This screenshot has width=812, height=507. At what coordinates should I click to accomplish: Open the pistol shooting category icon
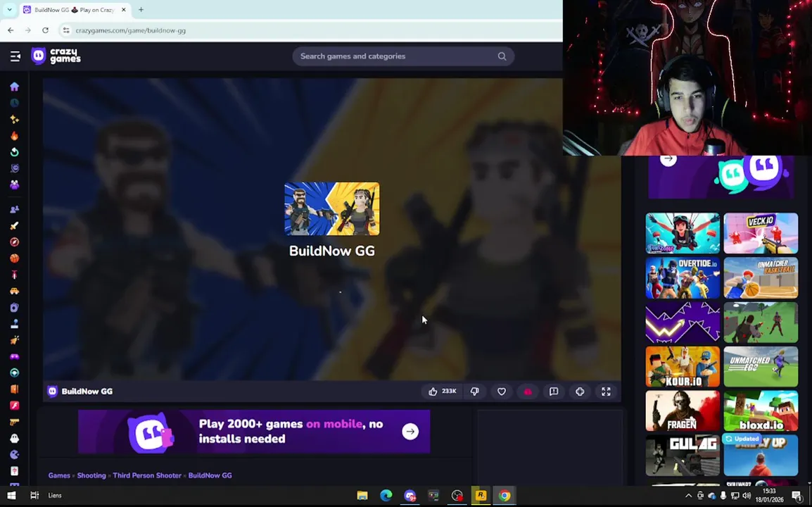15,422
